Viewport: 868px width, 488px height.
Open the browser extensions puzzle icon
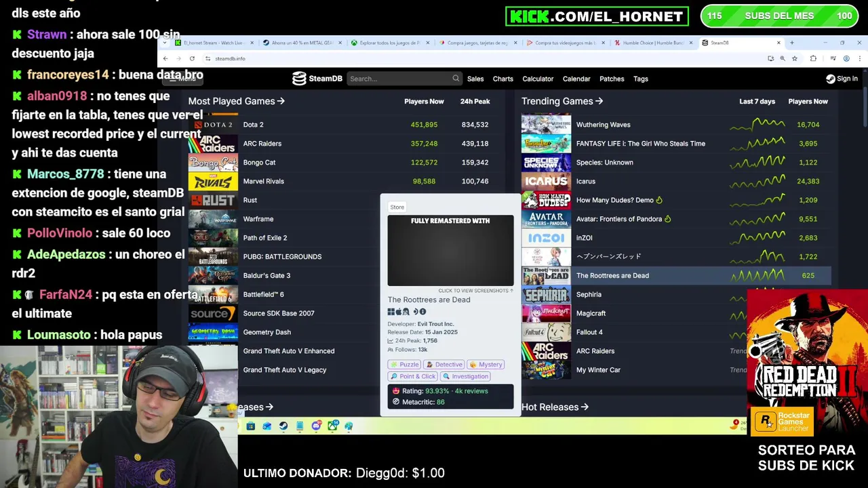tap(813, 58)
